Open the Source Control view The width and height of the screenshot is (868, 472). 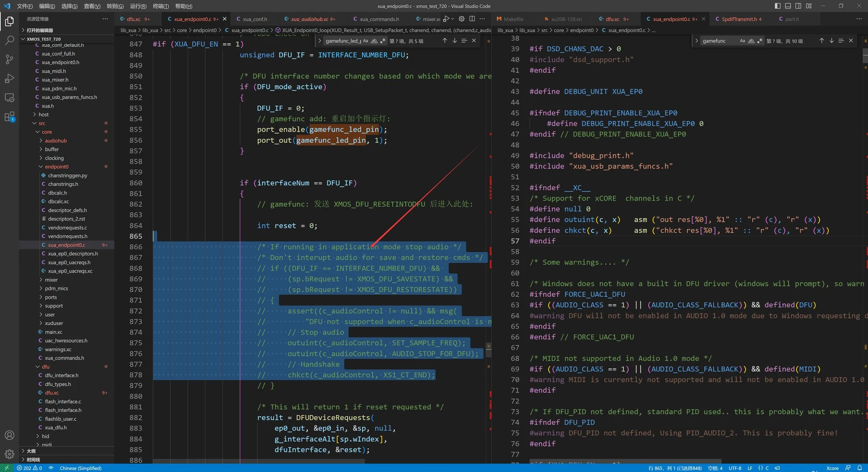9,59
